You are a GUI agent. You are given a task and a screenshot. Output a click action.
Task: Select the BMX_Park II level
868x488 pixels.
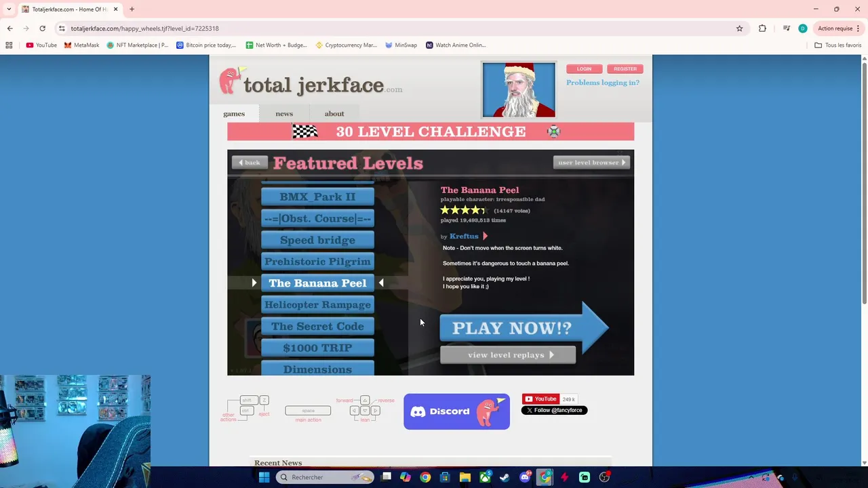(x=317, y=197)
